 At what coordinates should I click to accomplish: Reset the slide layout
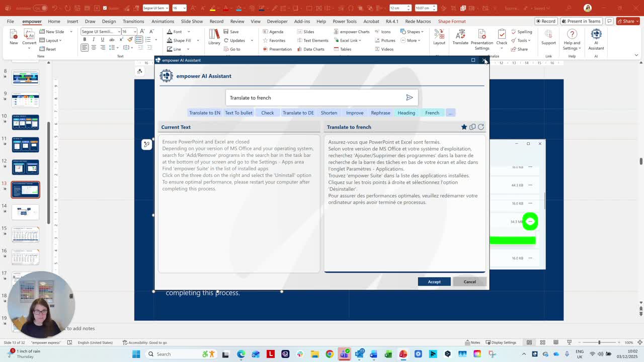coord(47,49)
